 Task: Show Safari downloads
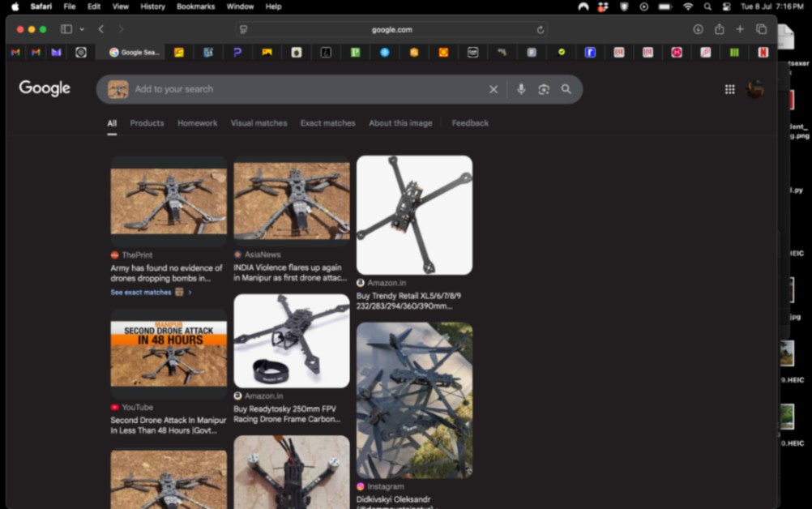(x=698, y=29)
